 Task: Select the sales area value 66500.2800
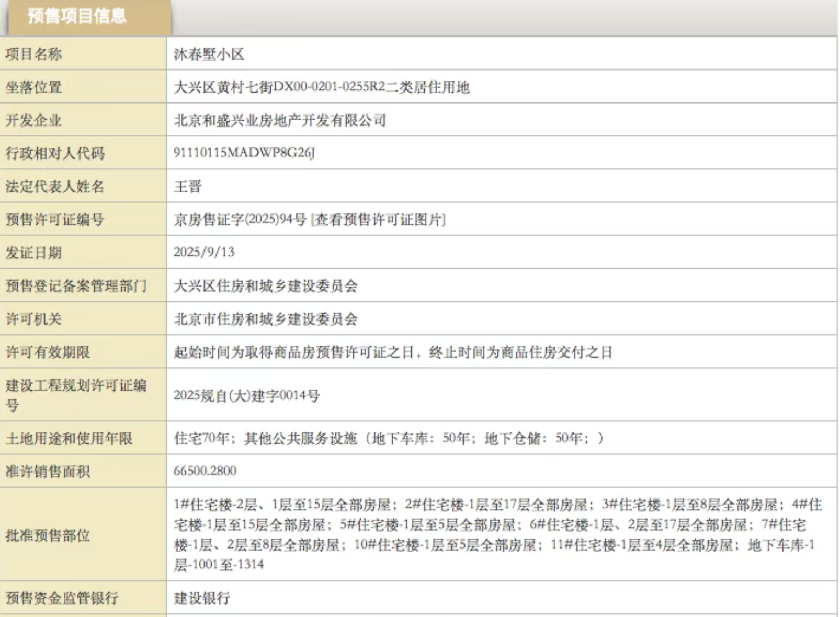click(x=205, y=471)
